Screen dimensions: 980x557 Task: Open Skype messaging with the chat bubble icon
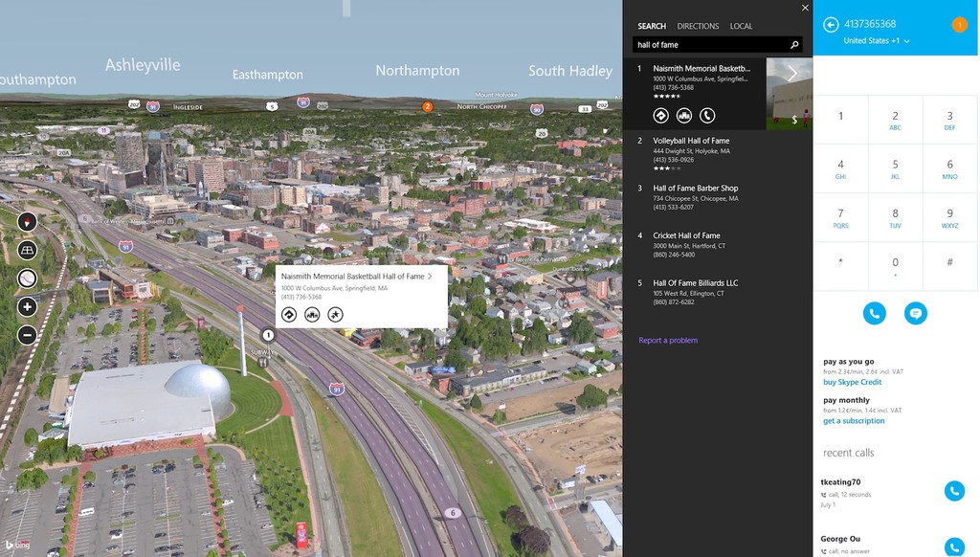tap(916, 312)
